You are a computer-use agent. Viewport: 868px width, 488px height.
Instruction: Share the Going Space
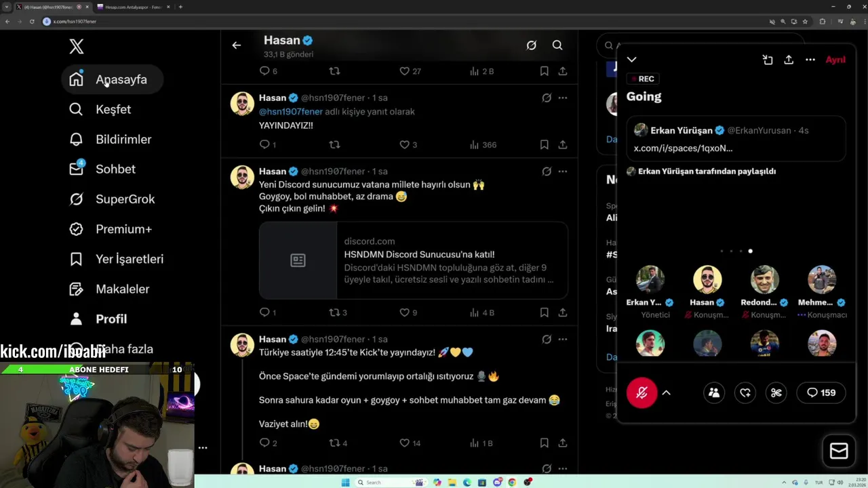pos(789,60)
